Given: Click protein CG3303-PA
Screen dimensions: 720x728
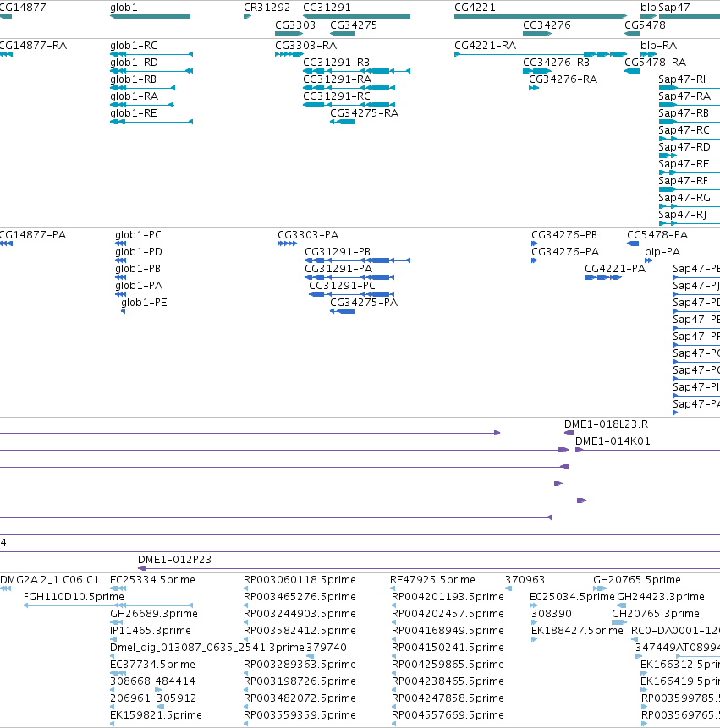Looking at the screenshot, I should click(308, 235).
